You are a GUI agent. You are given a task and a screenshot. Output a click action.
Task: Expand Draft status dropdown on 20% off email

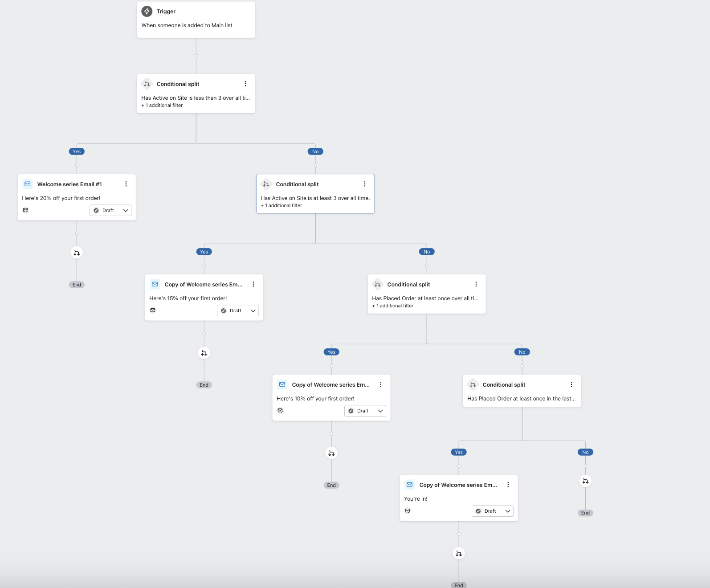pos(110,210)
